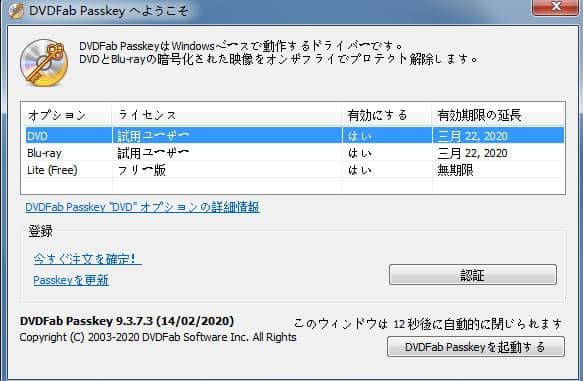The height and width of the screenshot is (381, 583).
Task: Click 三月 22, 2020 in the Blu-ray row
Action: pyautogui.click(x=473, y=153)
